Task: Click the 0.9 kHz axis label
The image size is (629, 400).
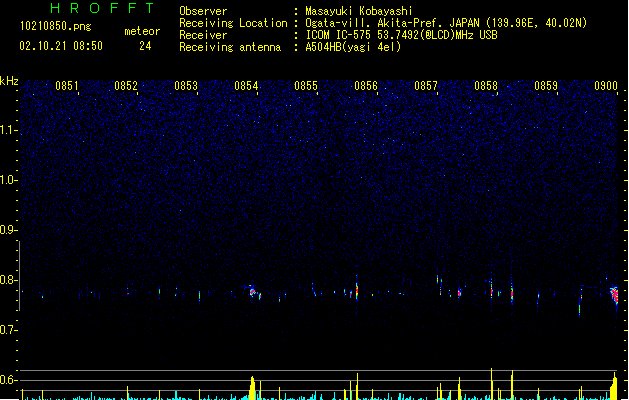Action: click(x=8, y=230)
